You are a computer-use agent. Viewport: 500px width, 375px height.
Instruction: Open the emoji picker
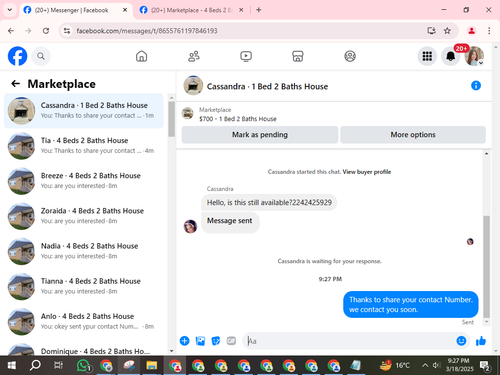[x=461, y=341]
